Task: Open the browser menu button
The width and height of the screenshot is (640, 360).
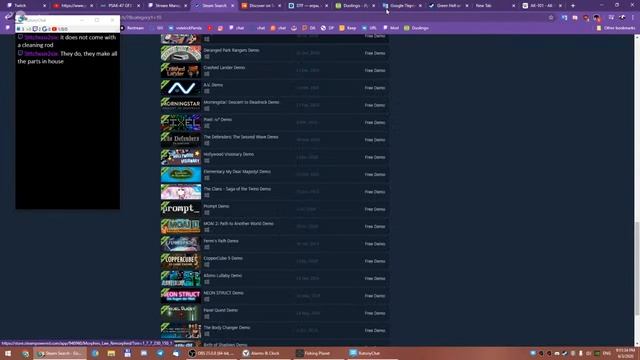Action: pyautogui.click(x=633, y=18)
